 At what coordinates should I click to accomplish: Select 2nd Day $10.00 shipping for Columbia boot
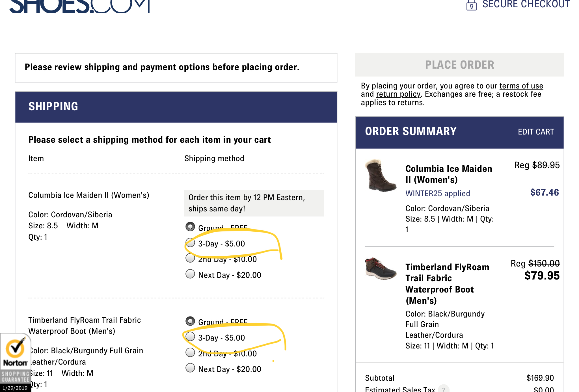(190, 258)
